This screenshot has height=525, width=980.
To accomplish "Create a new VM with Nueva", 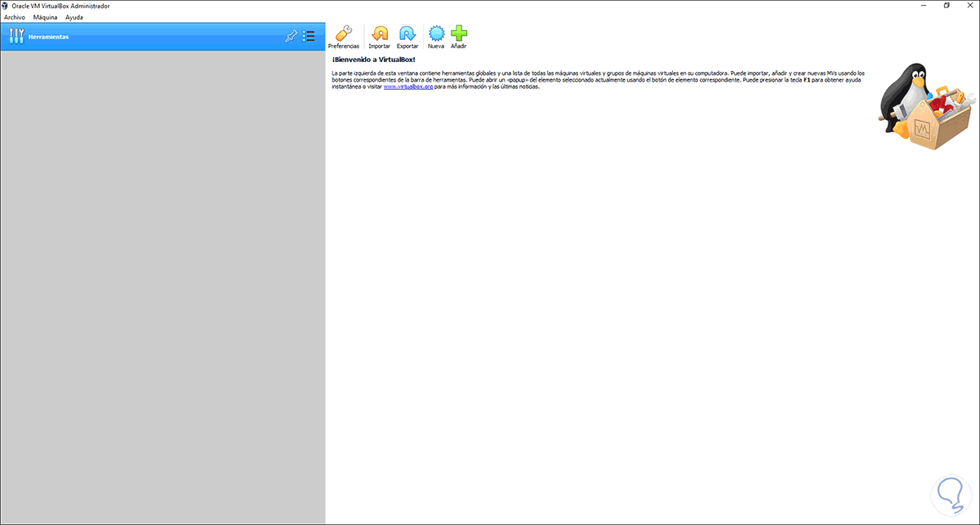I will coord(436,38).
